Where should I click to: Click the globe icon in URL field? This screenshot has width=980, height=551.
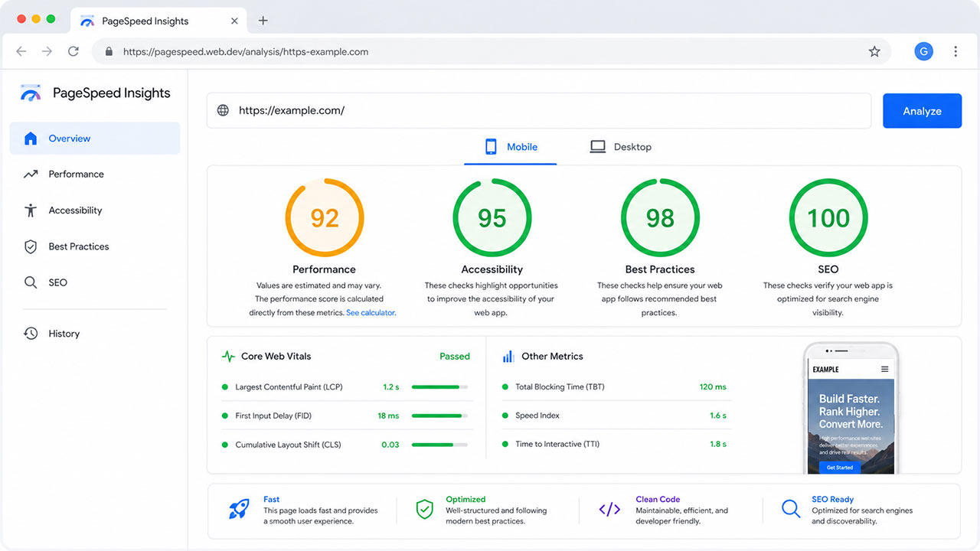pyautogui.click(x=223, y=110)
